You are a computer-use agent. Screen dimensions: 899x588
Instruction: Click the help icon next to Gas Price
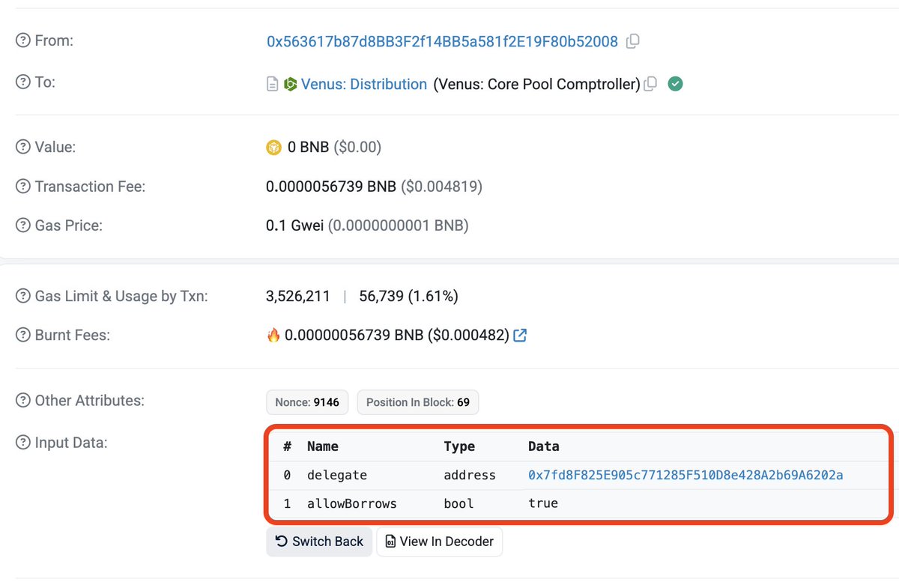point(23,225)
